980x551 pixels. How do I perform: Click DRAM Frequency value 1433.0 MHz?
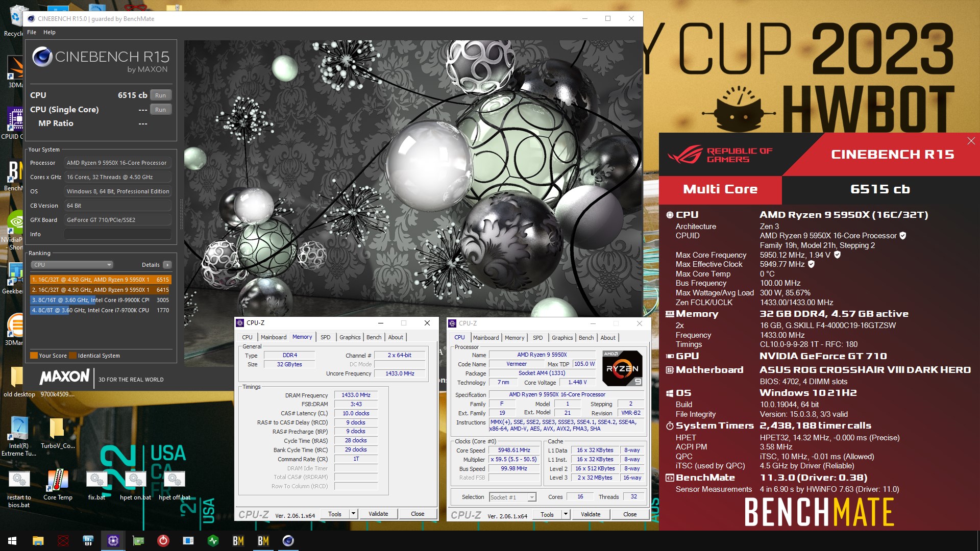(356, 395)
